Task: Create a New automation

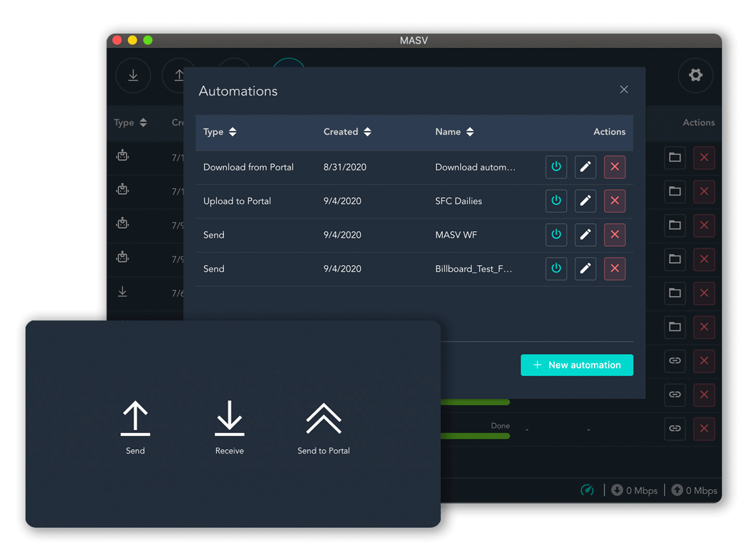Action: [576, 365]
